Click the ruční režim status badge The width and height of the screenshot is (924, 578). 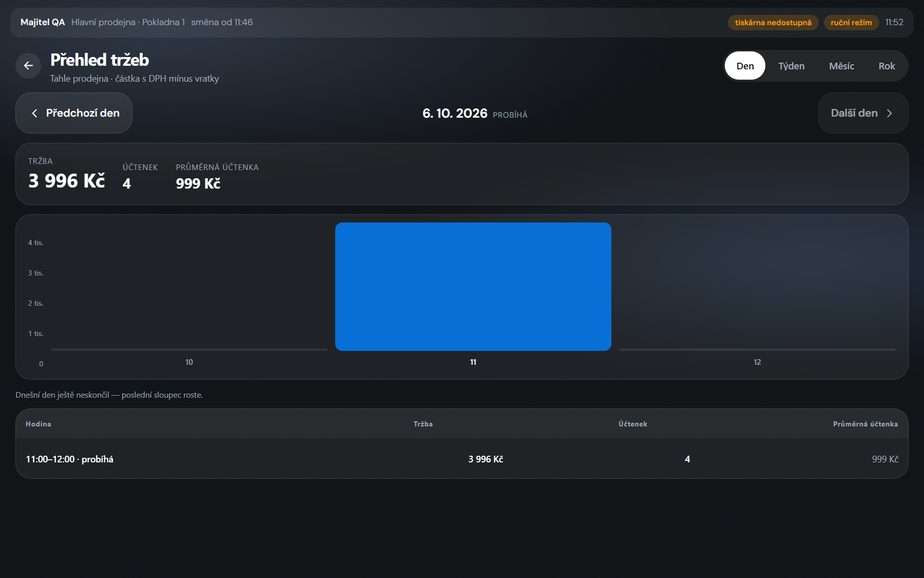coord(851,23)
